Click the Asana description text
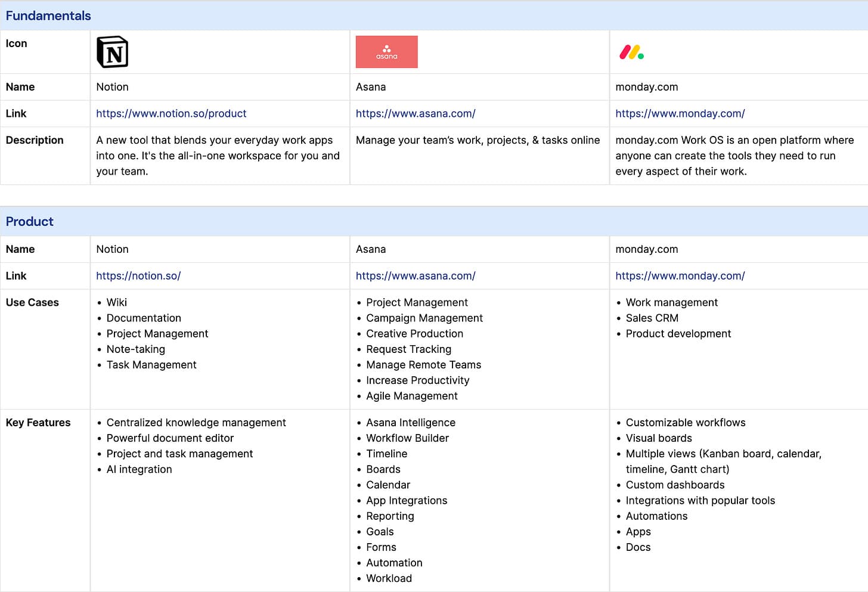868x592 pixels. (478, 140)
